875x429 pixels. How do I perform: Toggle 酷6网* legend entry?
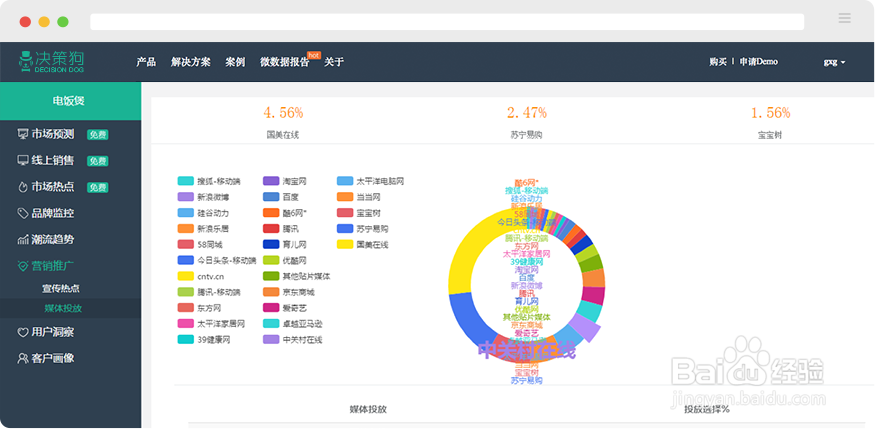click(285, 213)
